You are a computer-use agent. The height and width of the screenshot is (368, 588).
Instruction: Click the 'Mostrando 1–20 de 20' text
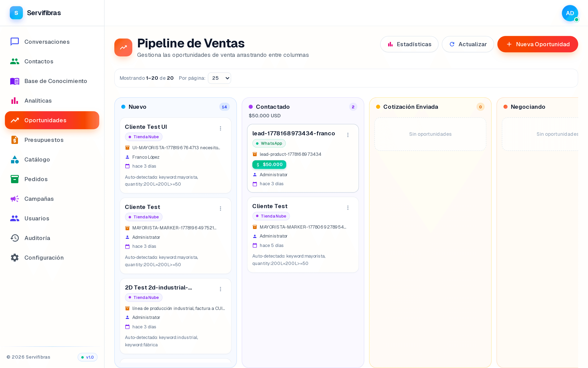pos(147,78)
